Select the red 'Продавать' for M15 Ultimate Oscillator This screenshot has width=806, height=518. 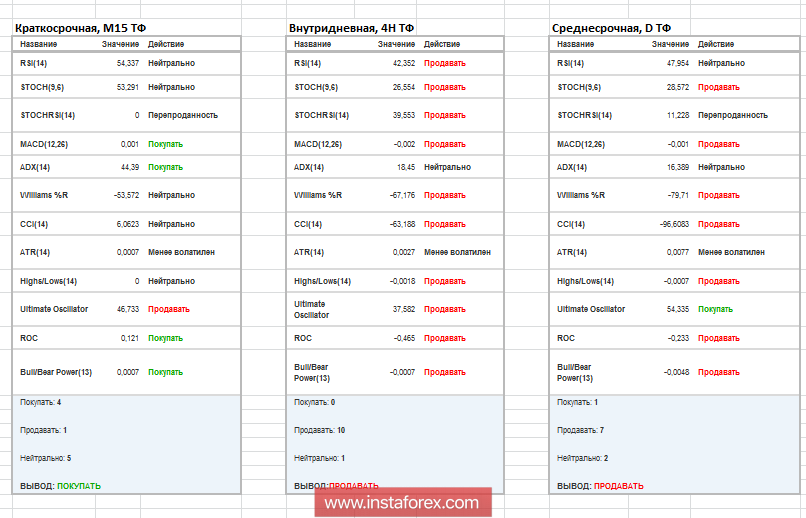pyautogui.click(x=169, y=309)
